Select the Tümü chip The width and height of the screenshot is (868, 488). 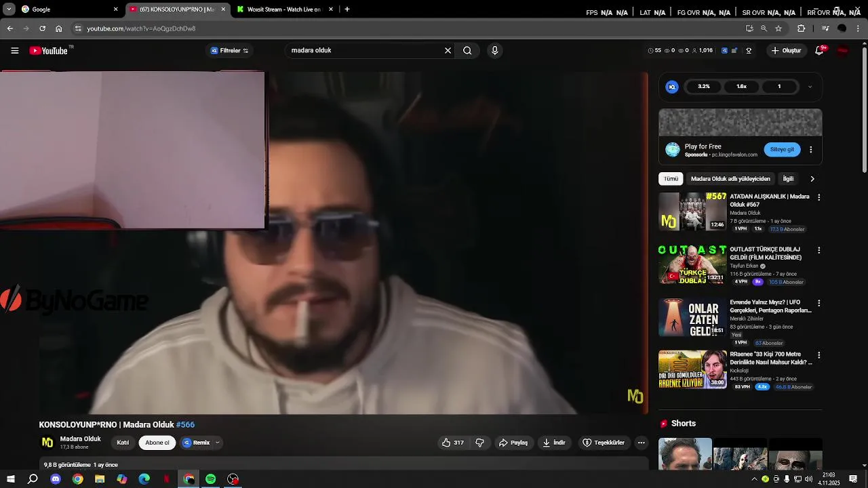pos(671,179)
